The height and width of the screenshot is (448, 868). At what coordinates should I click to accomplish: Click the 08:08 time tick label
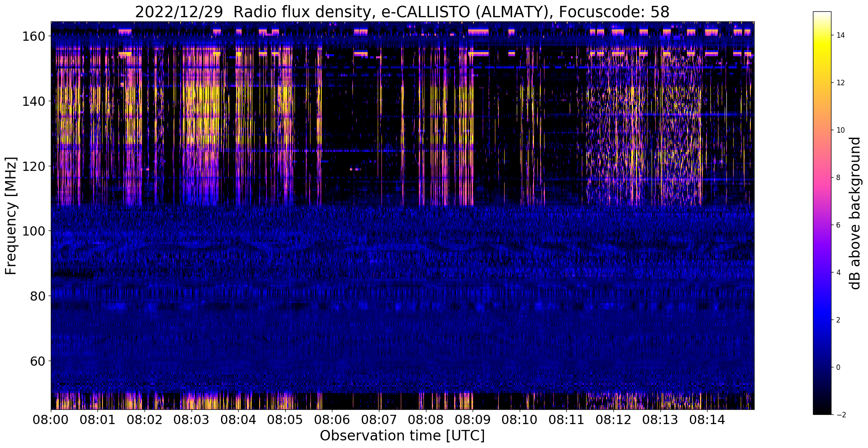426,419
